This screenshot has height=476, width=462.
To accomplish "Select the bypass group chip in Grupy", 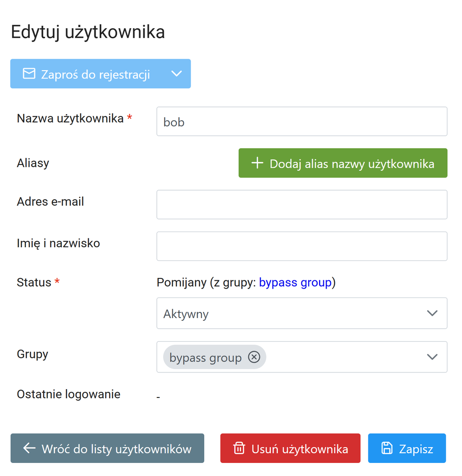I will pos(205,357).
